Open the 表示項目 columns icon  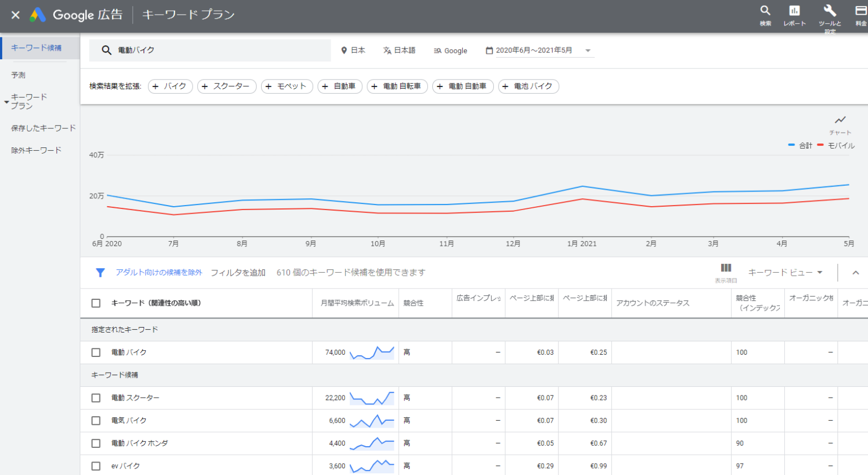click(x=726, y=273)
